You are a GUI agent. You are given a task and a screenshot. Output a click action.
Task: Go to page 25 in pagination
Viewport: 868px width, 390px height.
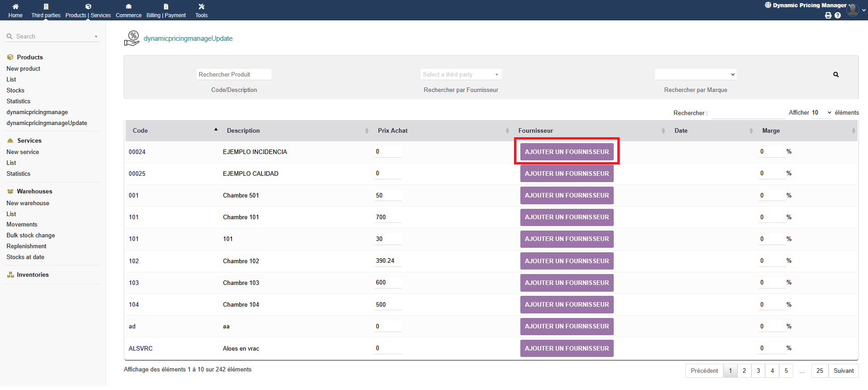(820, 371)
